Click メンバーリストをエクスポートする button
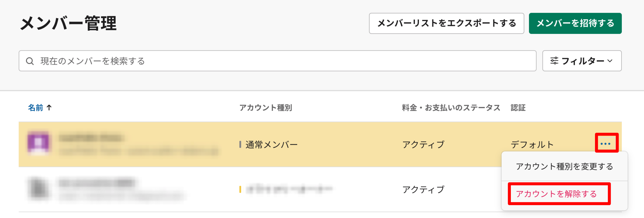Viewport: 644px width, 218px height. click(x=446, y=23)
